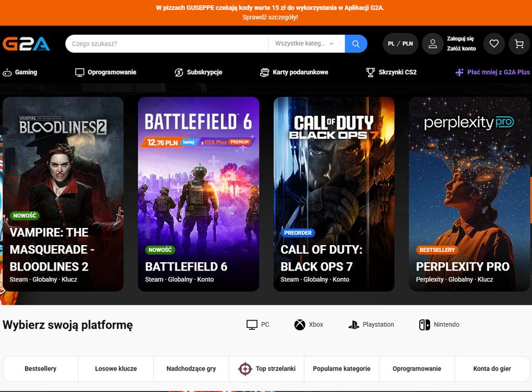The width and height of the screenshot is (532, 392).
Task: Switch to the Bestsellery tab
Action: click(41, 369)
